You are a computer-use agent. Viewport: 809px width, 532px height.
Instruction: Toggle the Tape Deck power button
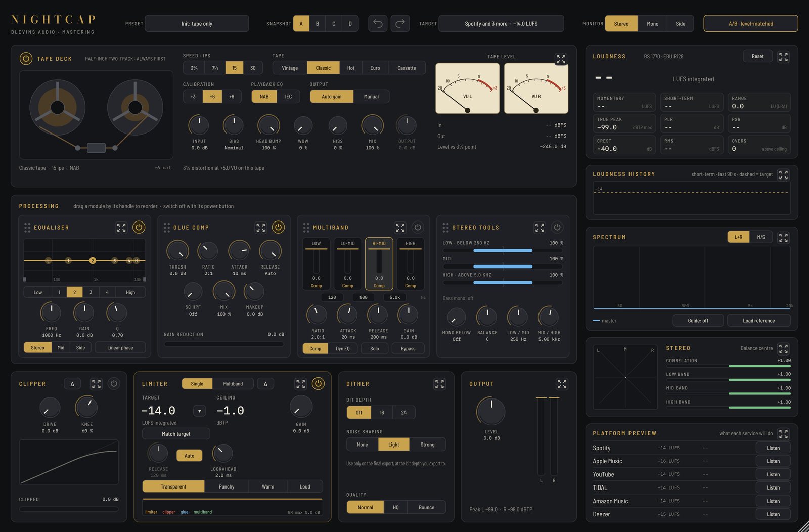click(x=26, y=59)
